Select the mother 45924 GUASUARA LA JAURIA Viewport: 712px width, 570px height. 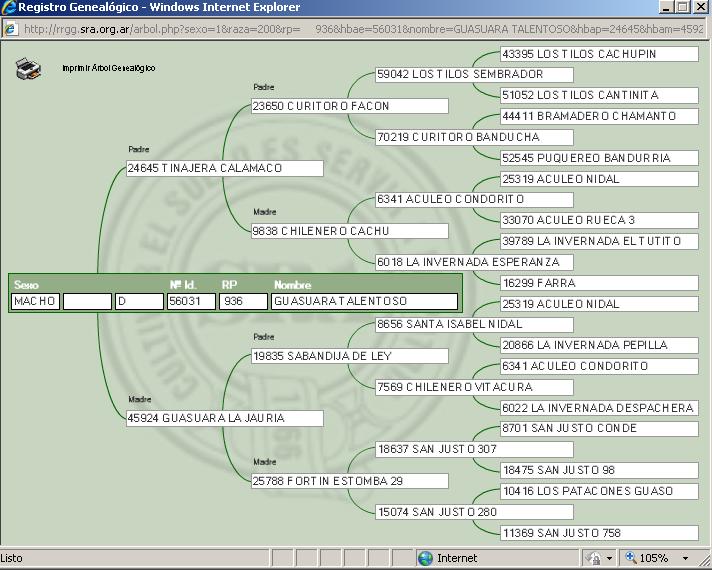[224, 418]
